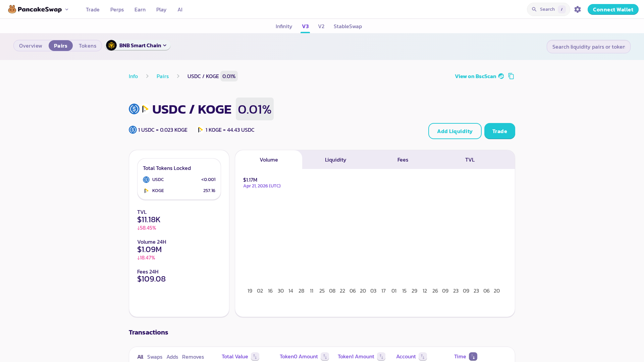Select the V3 tab

point(305,26)
